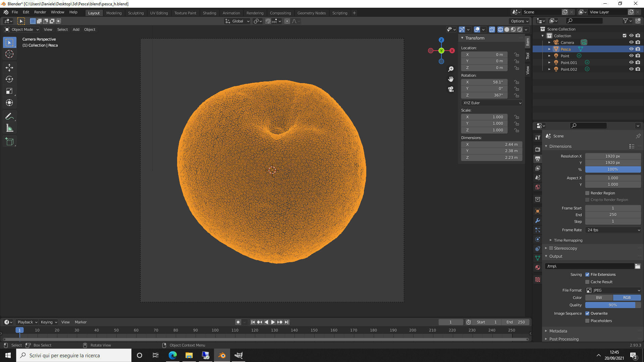The width and height of the screenshot is (644, 362).
Task: Click the file browser icon for output path
Action: click(638, 266)
